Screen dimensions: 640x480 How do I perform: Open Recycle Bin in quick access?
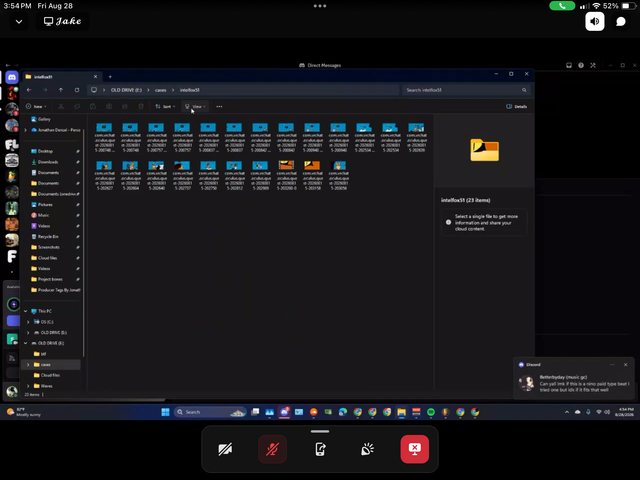(48, 236)
